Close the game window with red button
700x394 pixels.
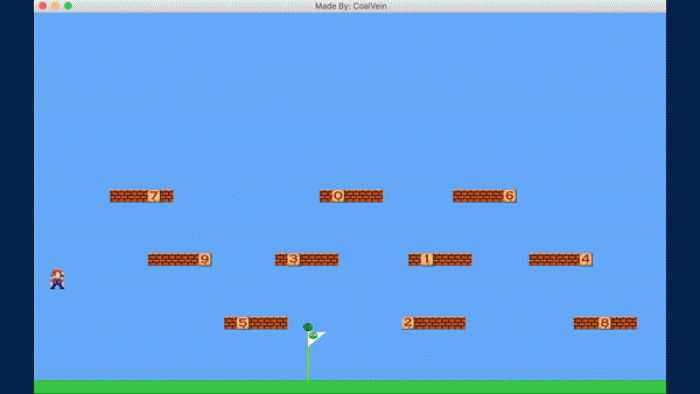coord(43,6)
